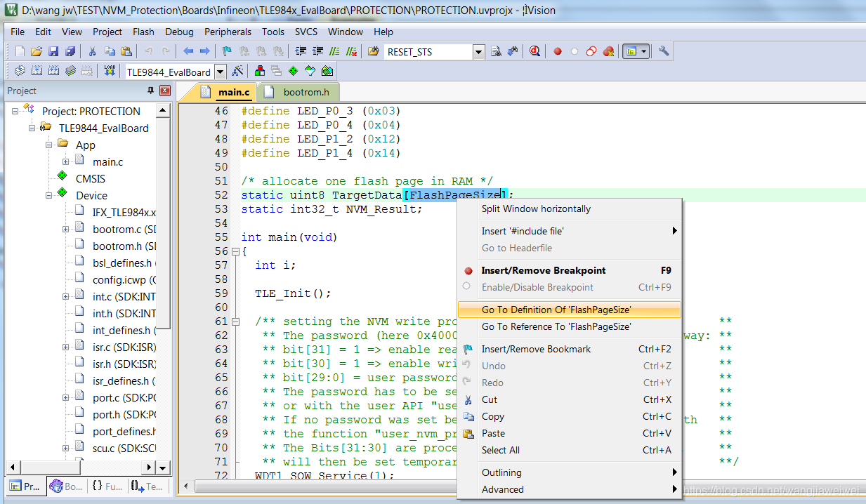The image size is (866, 504).
Task: Navigate backwards with blue left arrow
Action: click(188, 51)
